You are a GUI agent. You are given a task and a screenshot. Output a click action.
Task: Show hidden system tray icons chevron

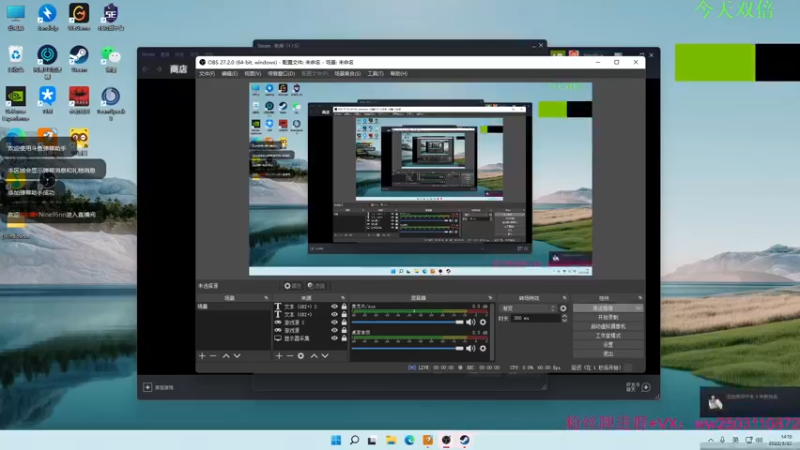(x=711, y=440)
